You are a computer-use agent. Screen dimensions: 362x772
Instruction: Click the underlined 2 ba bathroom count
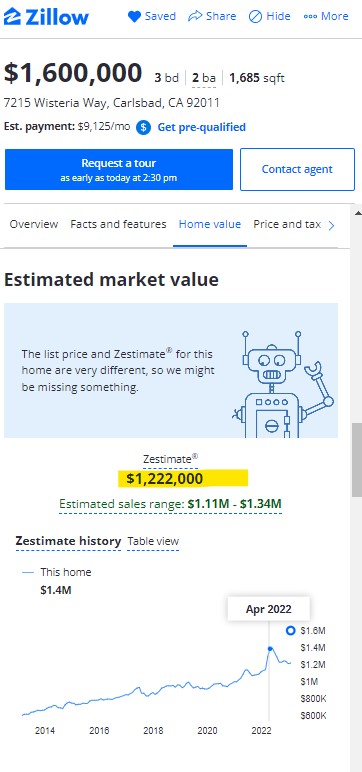click(204, 78)
